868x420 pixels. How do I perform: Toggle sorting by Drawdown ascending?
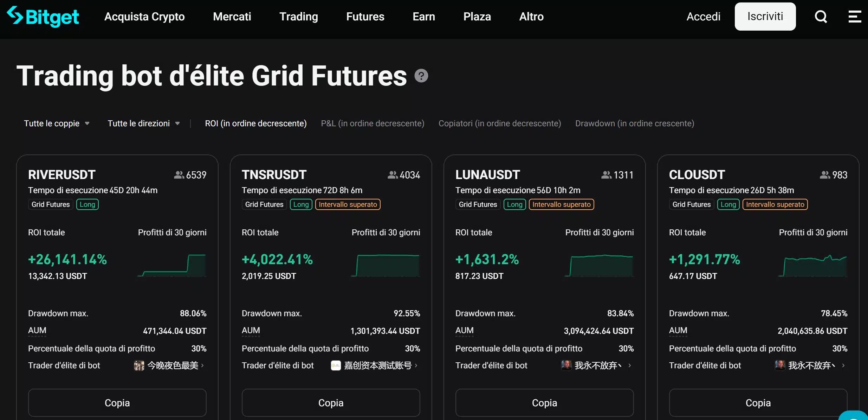tap(635, 123)
